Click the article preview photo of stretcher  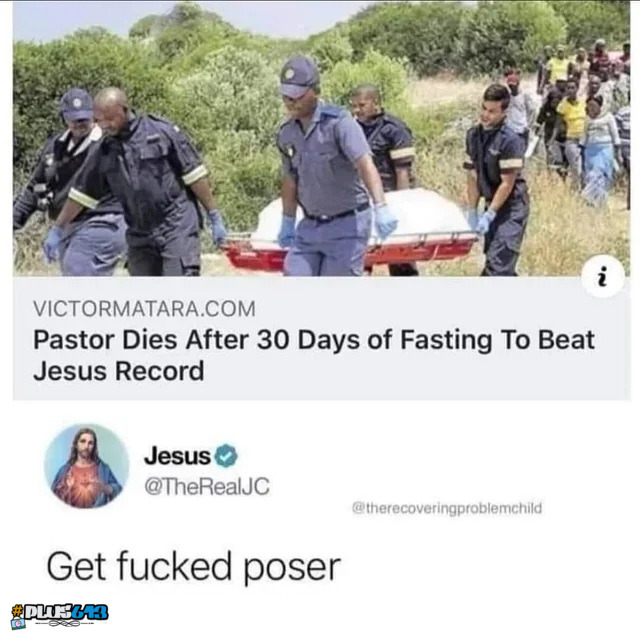pyautogui.click(x=321, y=139)
